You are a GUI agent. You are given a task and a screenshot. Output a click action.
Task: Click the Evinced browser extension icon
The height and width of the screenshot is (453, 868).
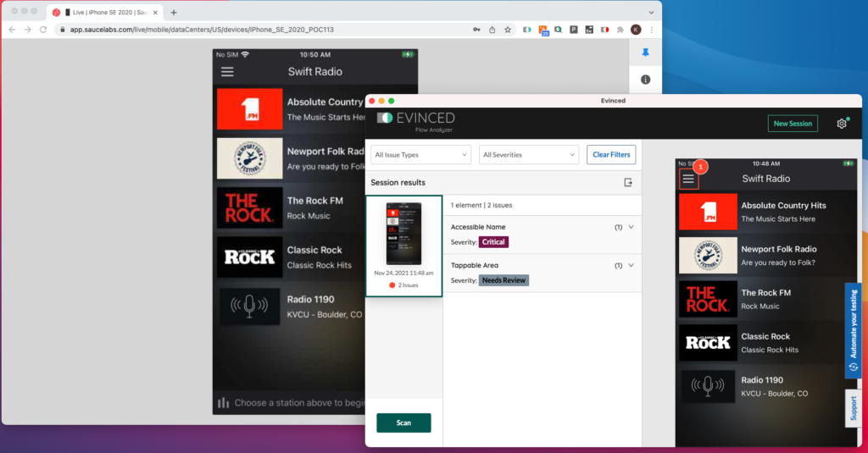[527, 30]
